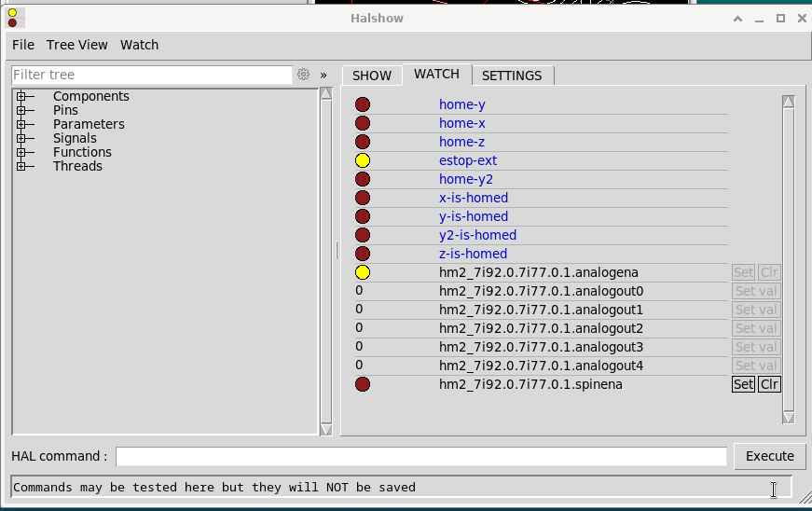Expand the Pins tree node
The image size is (812, 511).
click(21, 110)
